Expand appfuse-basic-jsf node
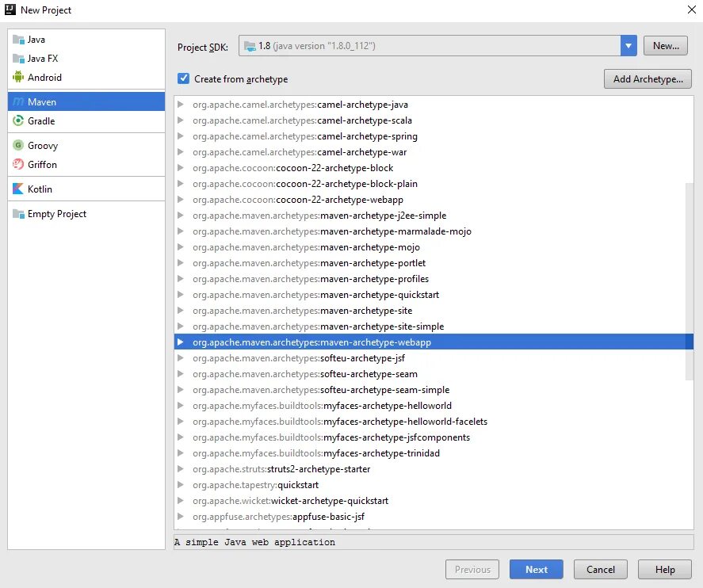 [180, 517]
